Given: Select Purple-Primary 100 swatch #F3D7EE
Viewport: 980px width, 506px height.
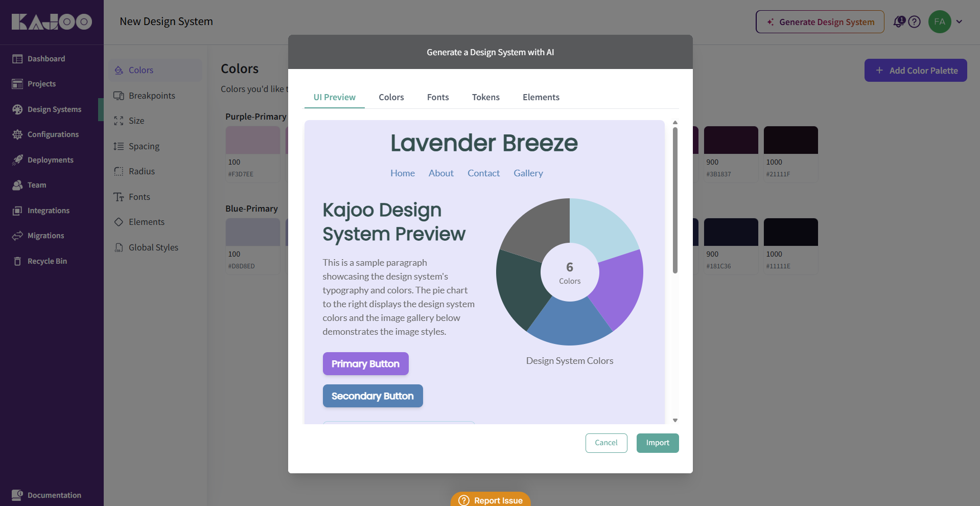Looking at the screenshot, I should [x=253, y=140].
